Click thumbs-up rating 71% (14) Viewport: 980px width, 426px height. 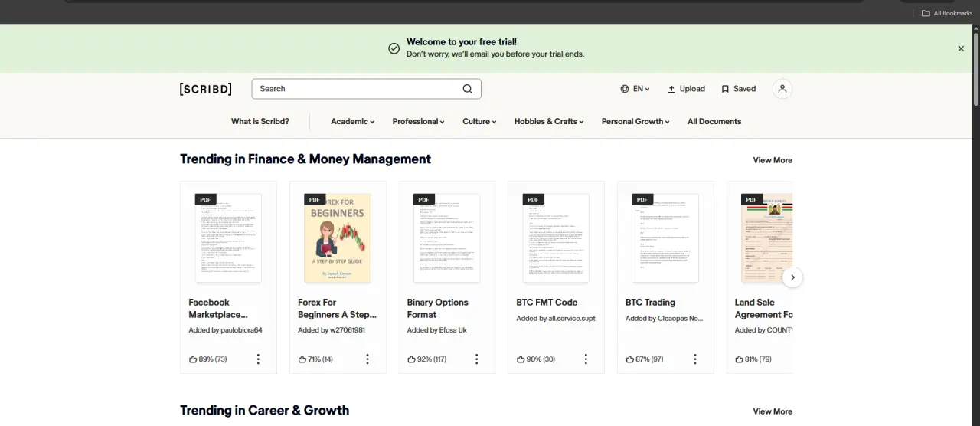pyautogui.click(x=315, y=359)
